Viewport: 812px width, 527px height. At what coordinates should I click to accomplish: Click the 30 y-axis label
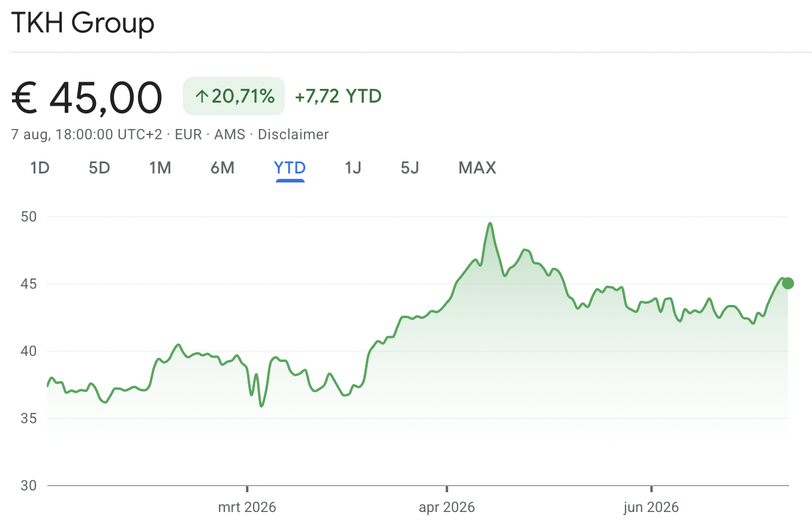[x=29, y=486]
